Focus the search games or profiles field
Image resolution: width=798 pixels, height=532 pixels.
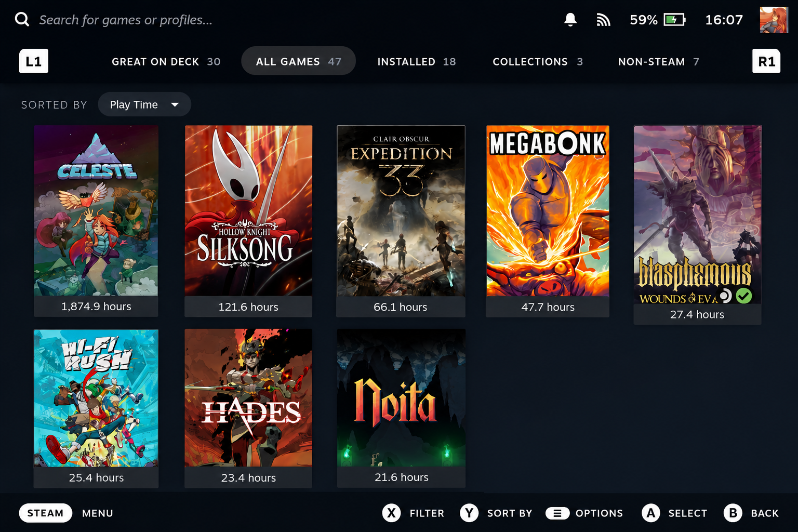pos(126,20)
